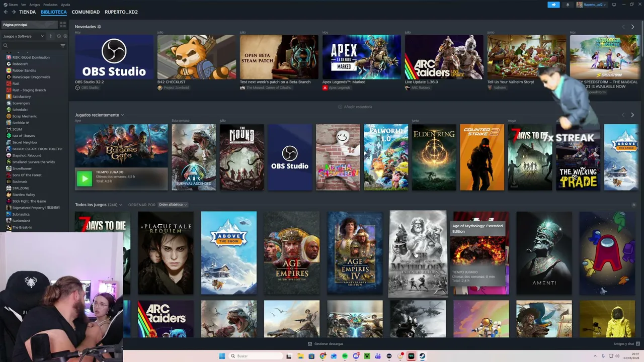Open the Age of Empires IV game cover
The image size is (644, 362).
coord(355,253)
